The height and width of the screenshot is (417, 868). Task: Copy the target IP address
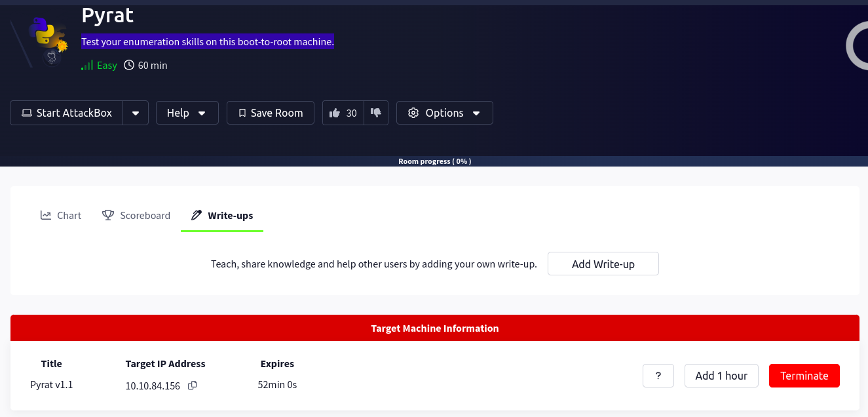(x=193, y=386)
